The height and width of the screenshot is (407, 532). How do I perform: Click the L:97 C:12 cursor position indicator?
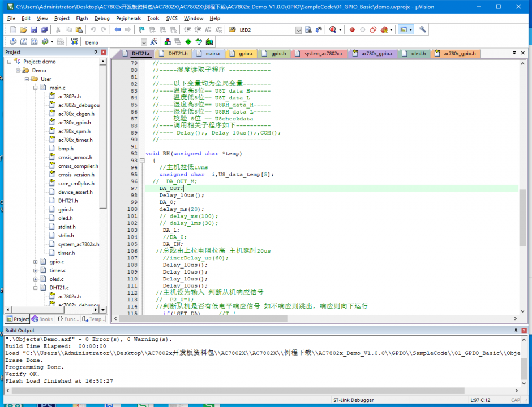[480, 400]
